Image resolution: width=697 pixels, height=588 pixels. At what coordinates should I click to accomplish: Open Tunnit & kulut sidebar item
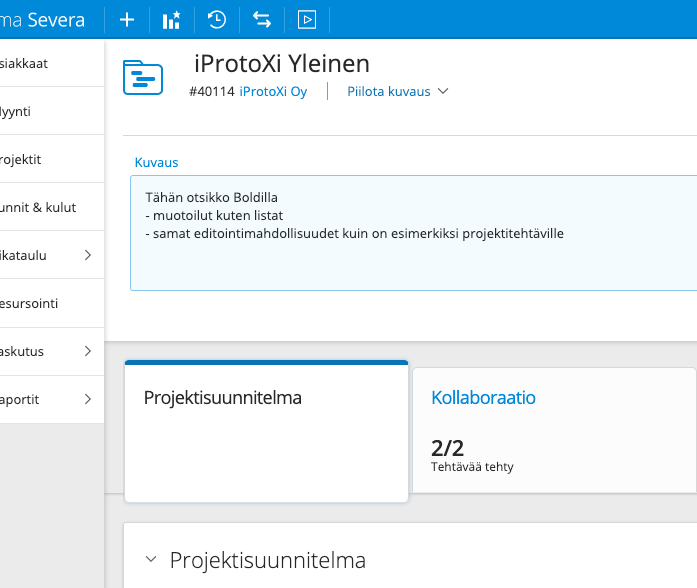click(x=52, y=207)
